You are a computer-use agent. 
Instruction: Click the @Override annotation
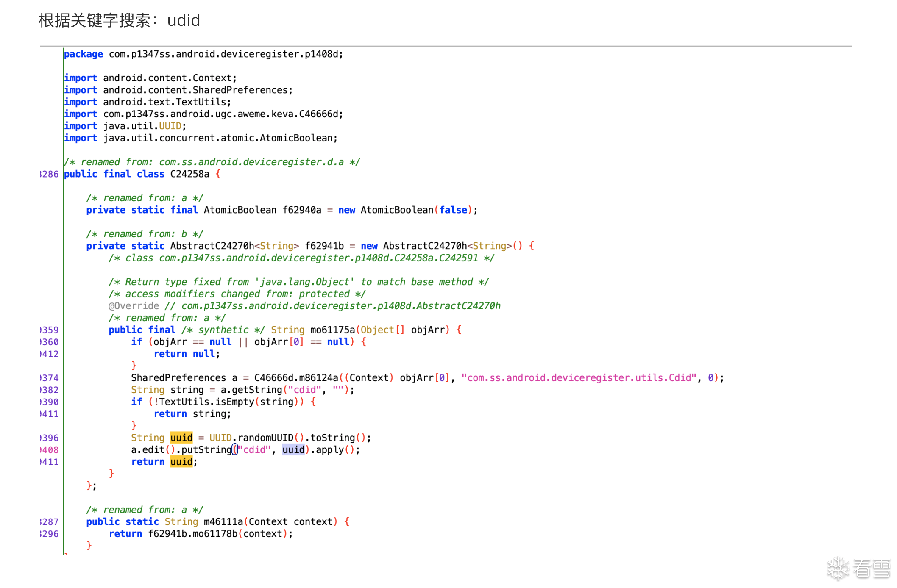coord(134,306)
